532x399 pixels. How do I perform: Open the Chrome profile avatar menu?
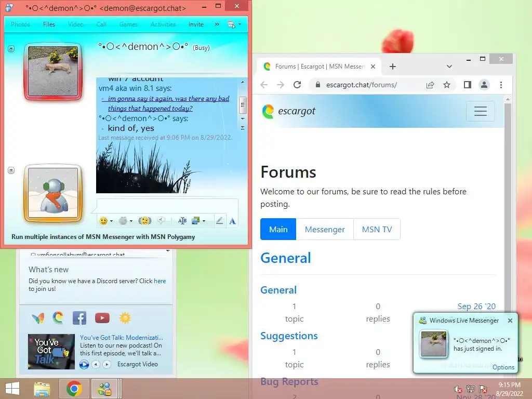click(484, 85)
